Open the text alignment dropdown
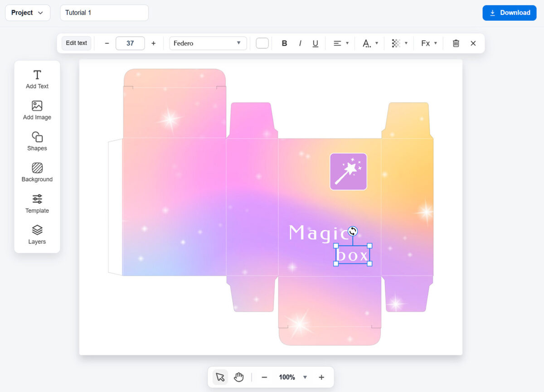544x392 pixels. pos(341,44)
